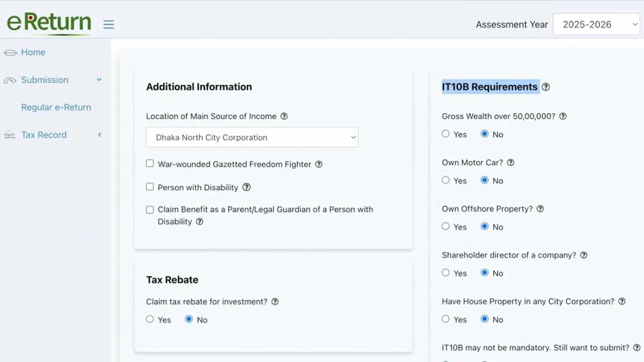
Task: Click help icon beside Location of Main Source of Income
Action: point(284,116)
